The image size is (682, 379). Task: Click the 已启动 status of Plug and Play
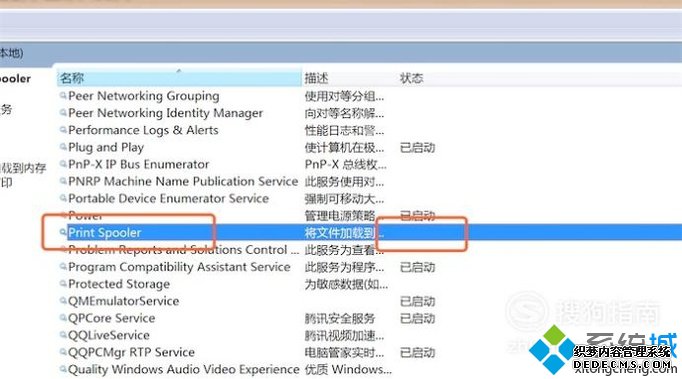point(417,148)
